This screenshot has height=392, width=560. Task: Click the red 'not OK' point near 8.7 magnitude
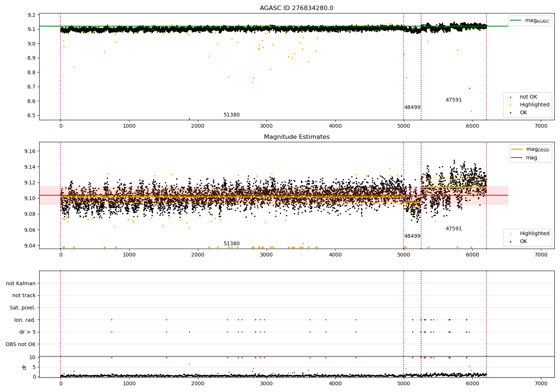pyautogui.click(x=469, y=88)
